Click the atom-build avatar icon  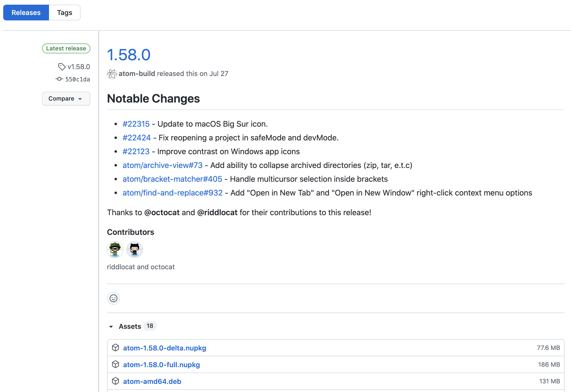(x=112, y=74)
